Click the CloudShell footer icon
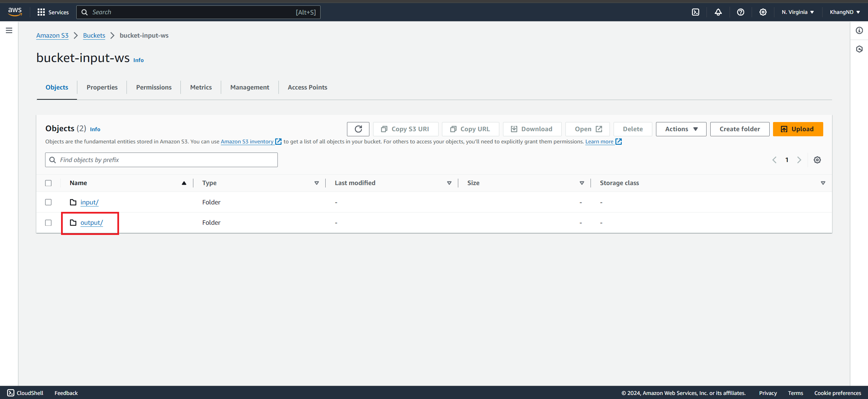The image size is (868, 399). click(x=11, y=393)
